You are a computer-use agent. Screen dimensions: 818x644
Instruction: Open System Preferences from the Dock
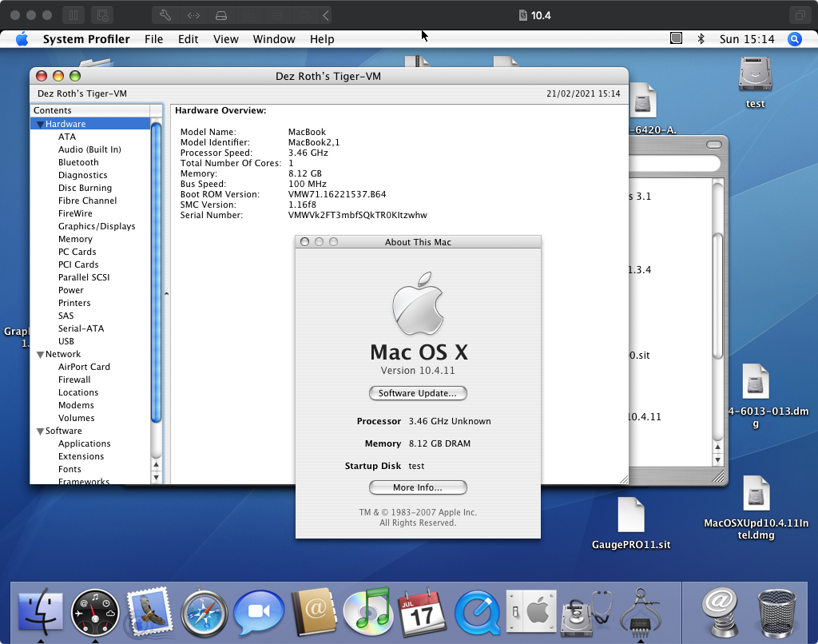click(x=531, y=612)
